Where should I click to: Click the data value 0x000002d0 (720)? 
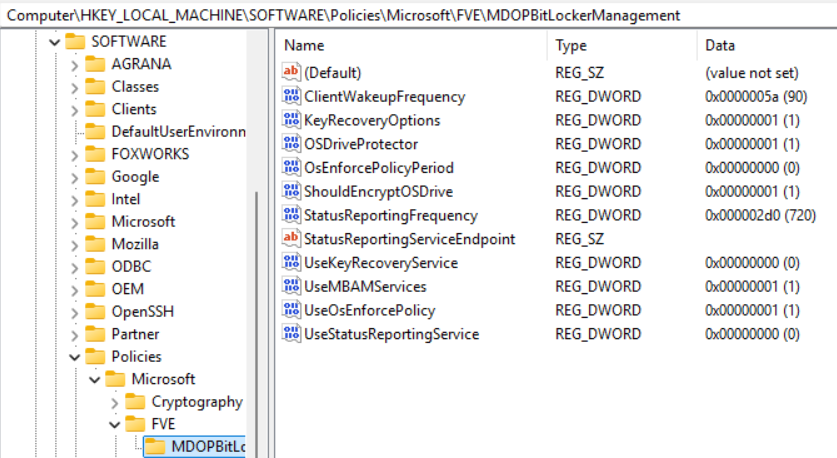[760, 215]
